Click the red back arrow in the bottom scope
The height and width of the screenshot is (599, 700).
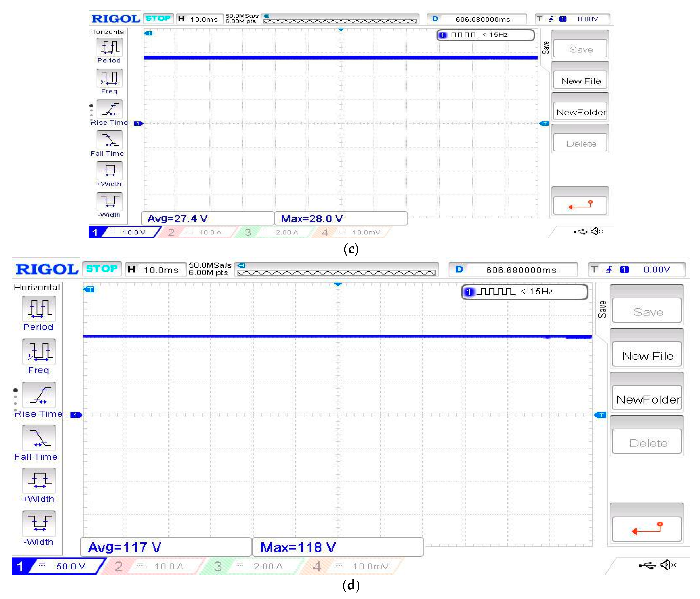[x=646, y=528]
